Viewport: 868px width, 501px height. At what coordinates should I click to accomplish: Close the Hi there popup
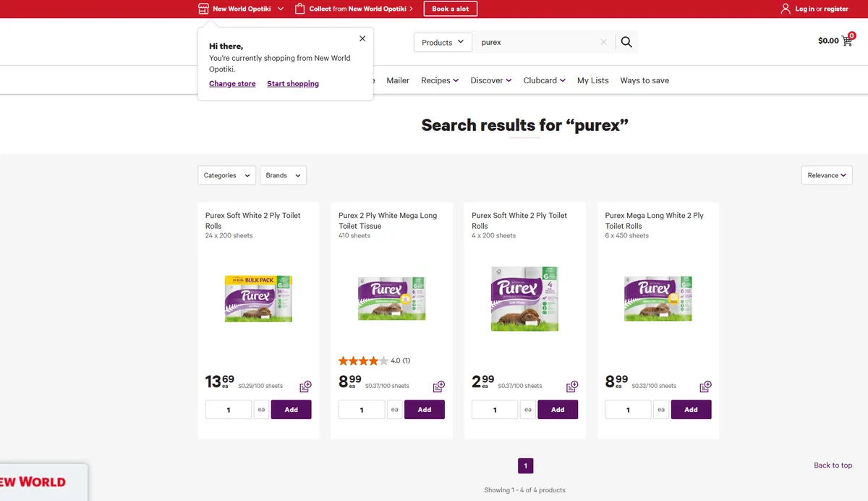pyautogui.click(x=362, y=38)
